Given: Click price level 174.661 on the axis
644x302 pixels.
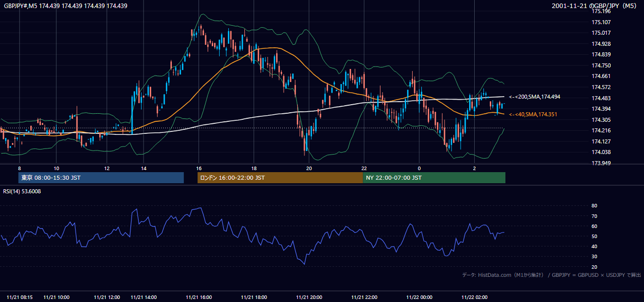Looking at the screenshot, I should click(601, 76).
